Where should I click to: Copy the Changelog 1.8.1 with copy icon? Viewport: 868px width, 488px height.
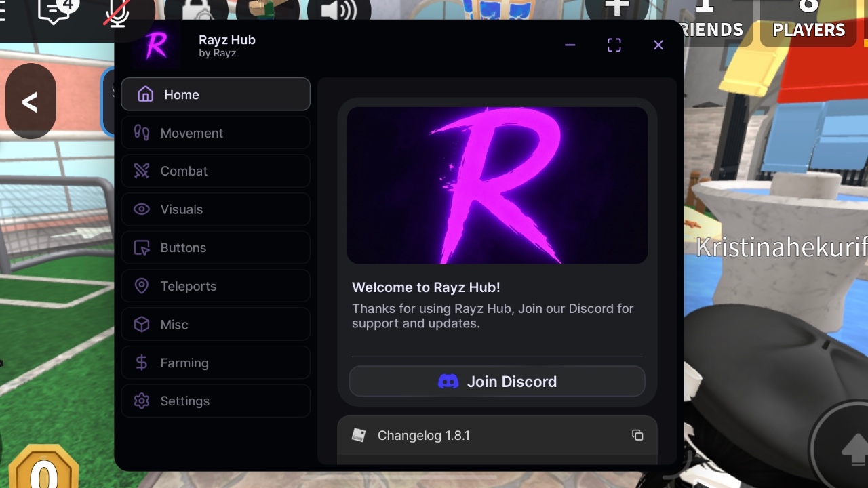[637, 435]
